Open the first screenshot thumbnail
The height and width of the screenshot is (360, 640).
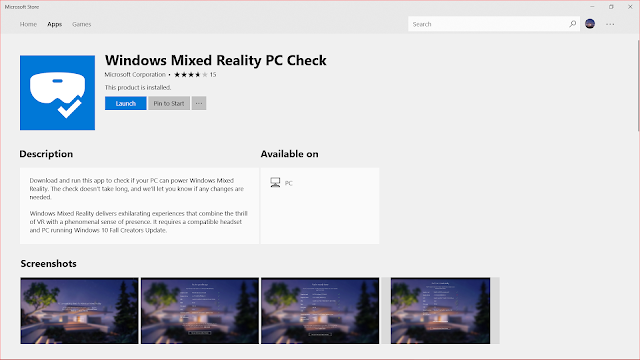pyautogui.click(x=79, y=311)
